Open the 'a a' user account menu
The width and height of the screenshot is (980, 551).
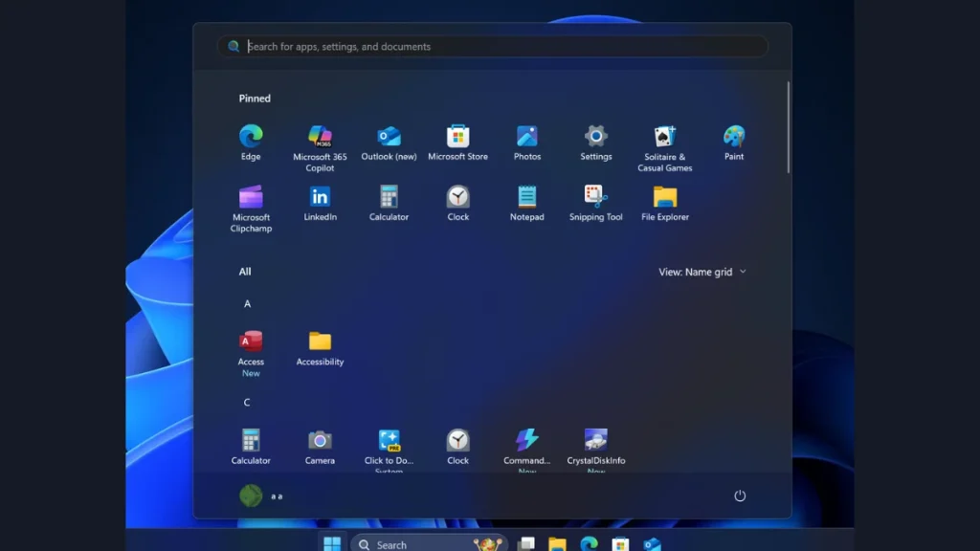click(261, 496)
